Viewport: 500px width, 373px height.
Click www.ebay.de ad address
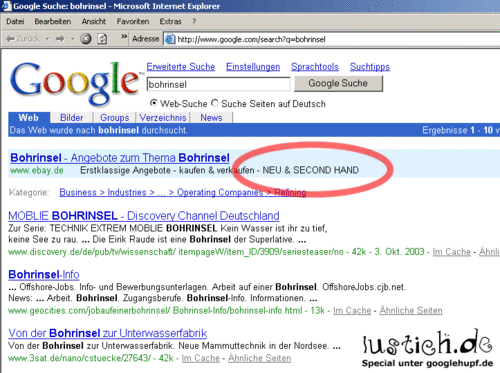click(37, 170)
